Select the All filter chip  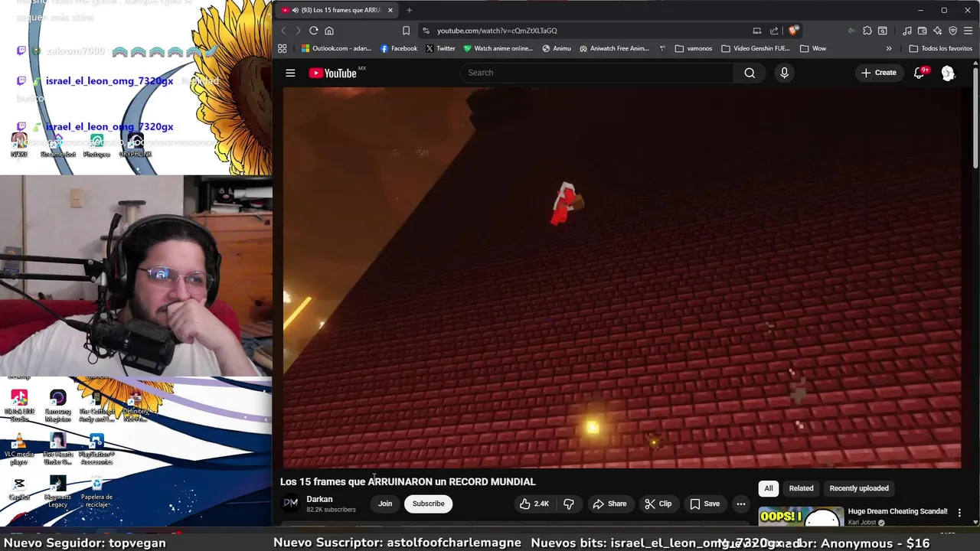(x=769, y=488)
